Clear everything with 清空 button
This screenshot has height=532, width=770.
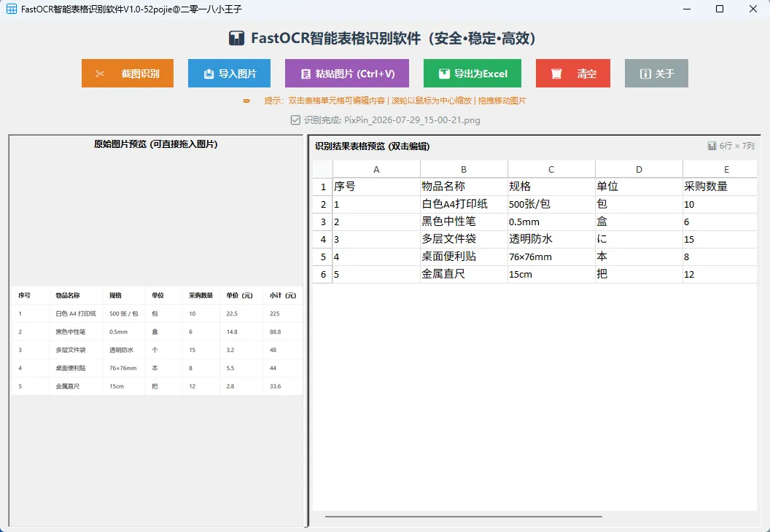coord(573,73)
